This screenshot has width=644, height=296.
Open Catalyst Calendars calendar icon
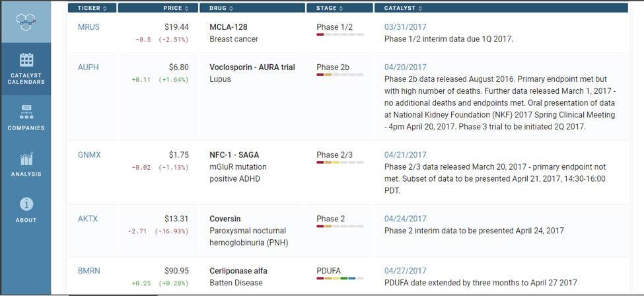26,60
